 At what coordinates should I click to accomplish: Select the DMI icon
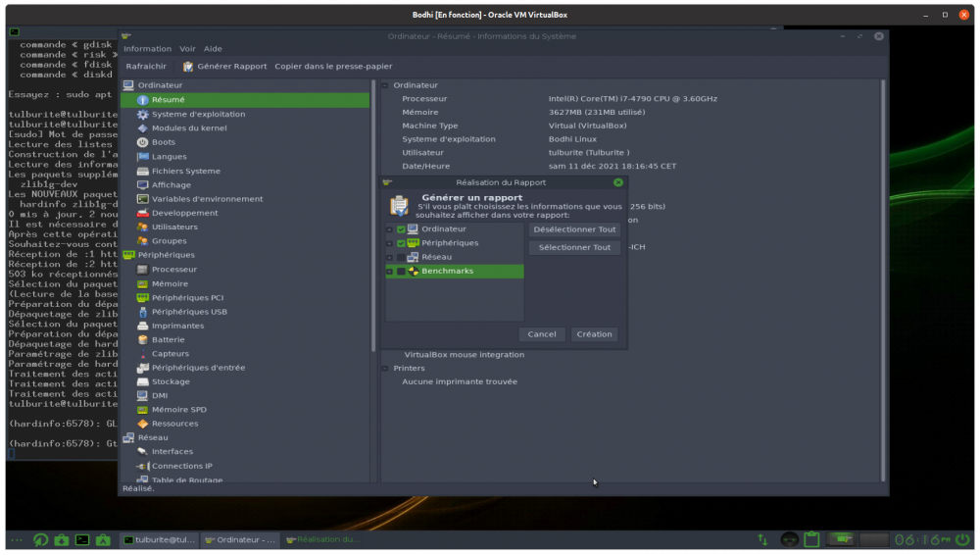coord(142,396)
